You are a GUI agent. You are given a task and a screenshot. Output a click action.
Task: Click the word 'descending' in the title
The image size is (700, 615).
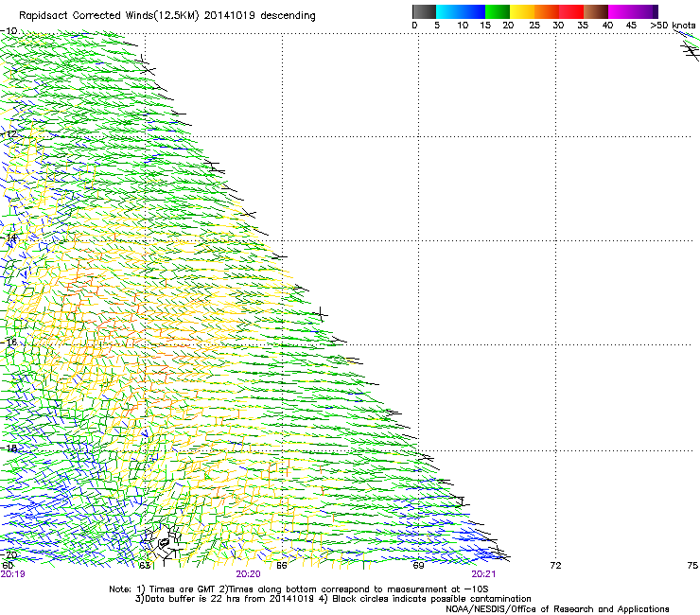click(288, 16)
